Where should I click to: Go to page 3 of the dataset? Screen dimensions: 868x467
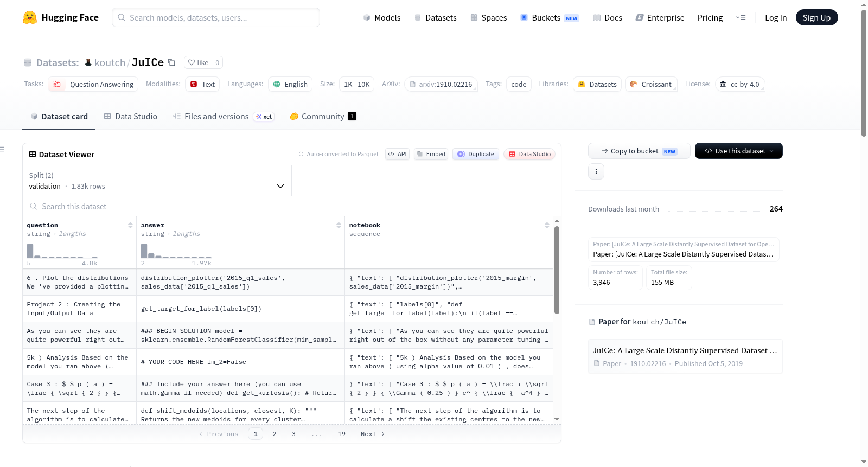pyautogui.click(x=293, y=434)
